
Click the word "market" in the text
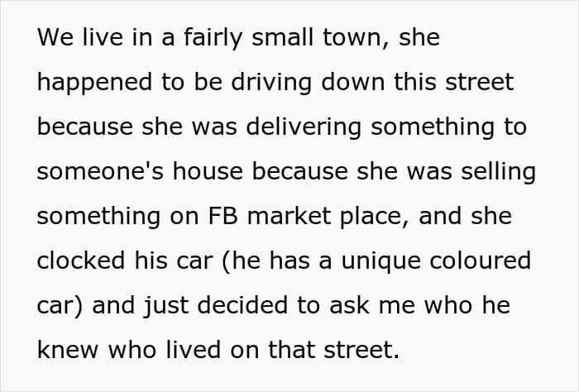[x=289, y=216]
